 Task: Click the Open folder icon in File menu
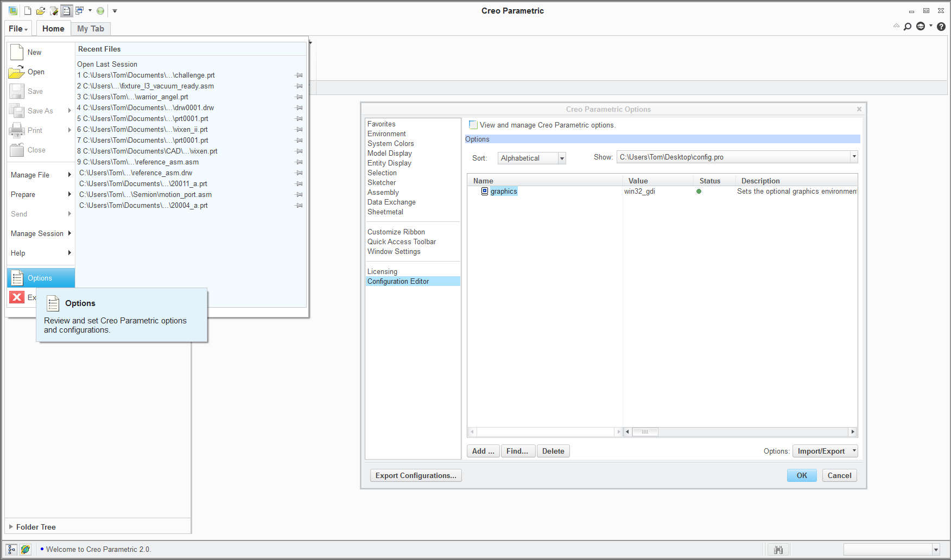[16, 72]
